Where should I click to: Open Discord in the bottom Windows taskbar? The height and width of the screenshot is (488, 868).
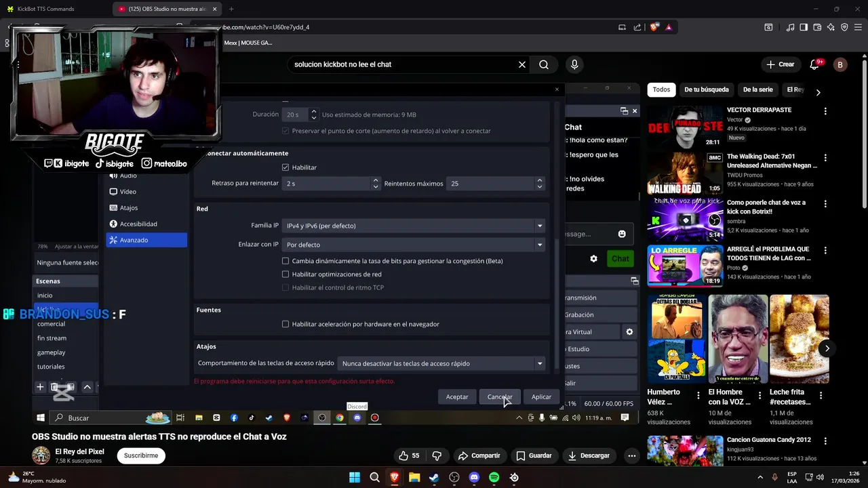(x=474, y=477)
